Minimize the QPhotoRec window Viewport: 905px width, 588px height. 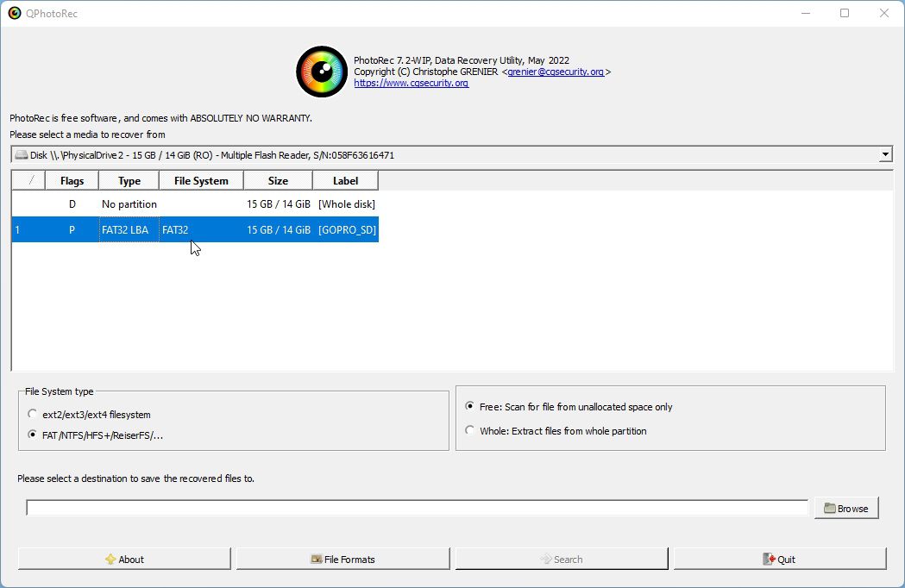click(806, 13)
